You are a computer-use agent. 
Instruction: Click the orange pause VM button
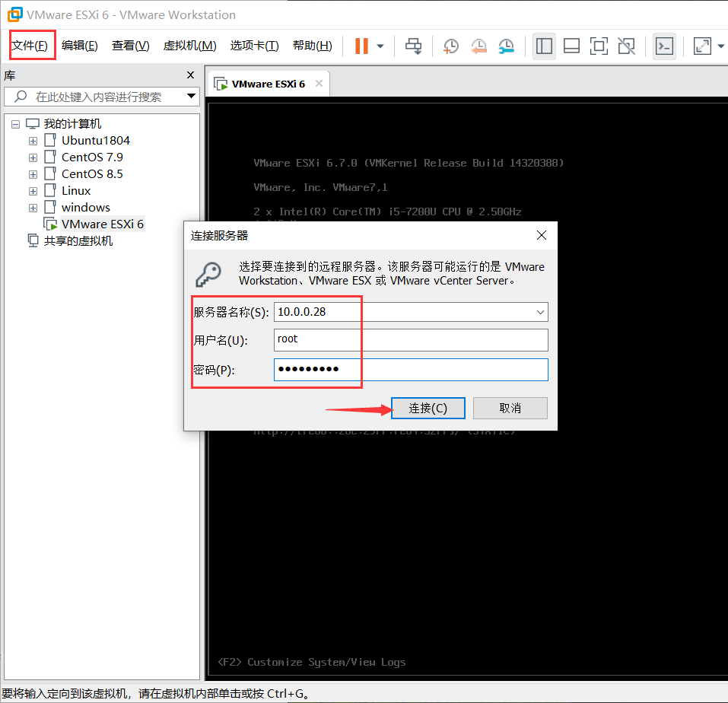[x=361, y=46]
